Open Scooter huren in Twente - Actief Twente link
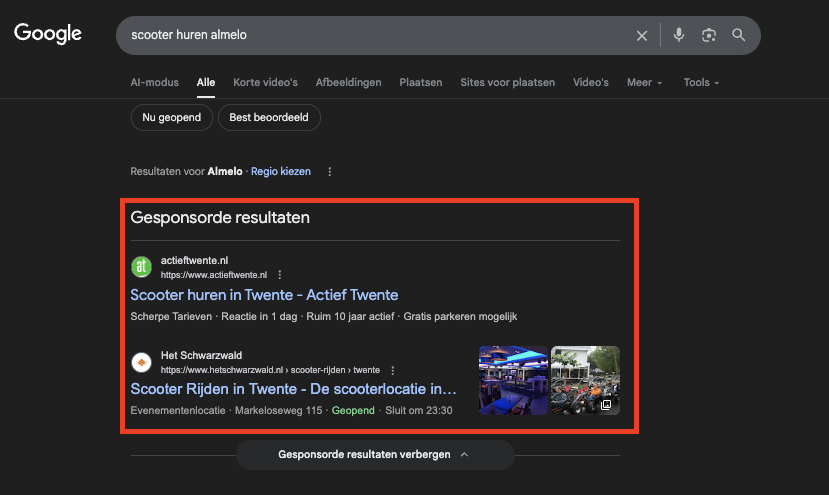This screenshot has height=495, width=829. click(264, 295)
